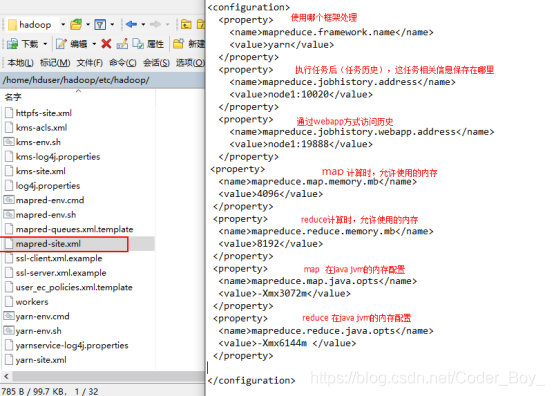Expand the forward history arrow

[167, 24]
